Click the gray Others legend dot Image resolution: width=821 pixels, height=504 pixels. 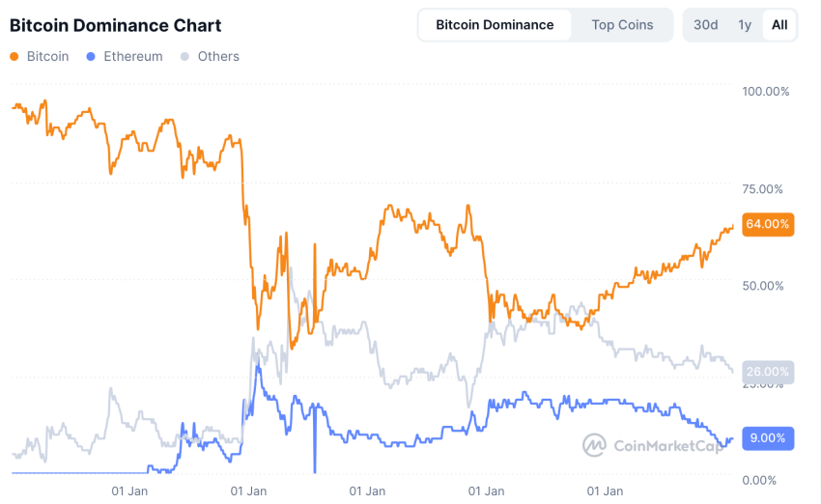185,57
